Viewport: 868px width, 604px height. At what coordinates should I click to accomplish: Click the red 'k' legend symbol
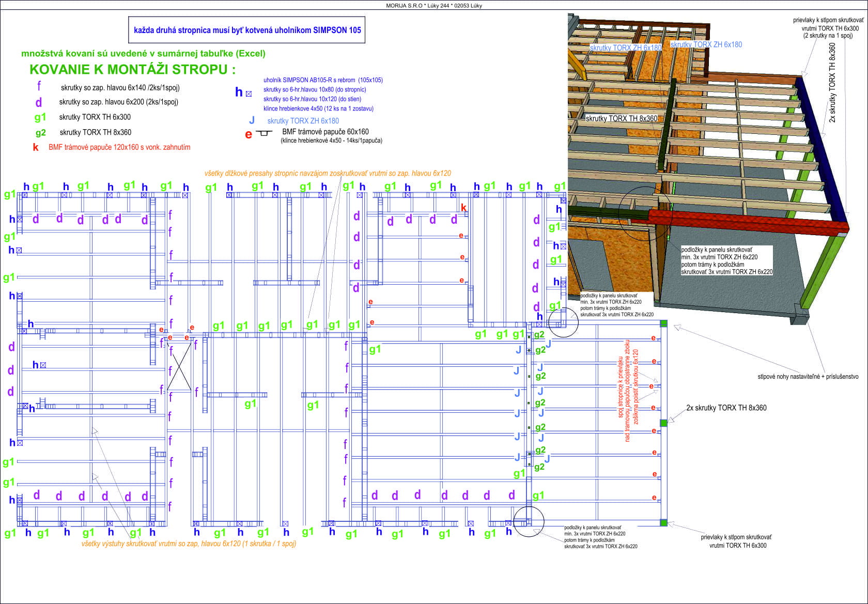tap(36, 147)
